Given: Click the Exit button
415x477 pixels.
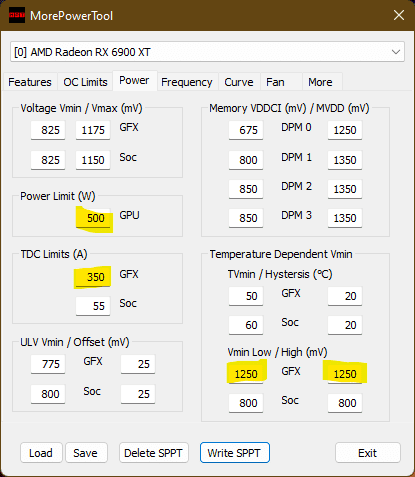Looking at the screenshot, I should point(367,453).
